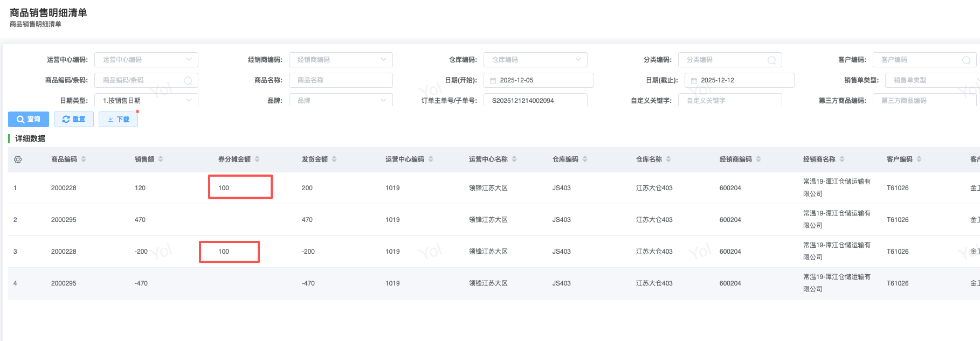Click the 查询 search button
This screenshot has width=980, height=341.
pos(29,119)
